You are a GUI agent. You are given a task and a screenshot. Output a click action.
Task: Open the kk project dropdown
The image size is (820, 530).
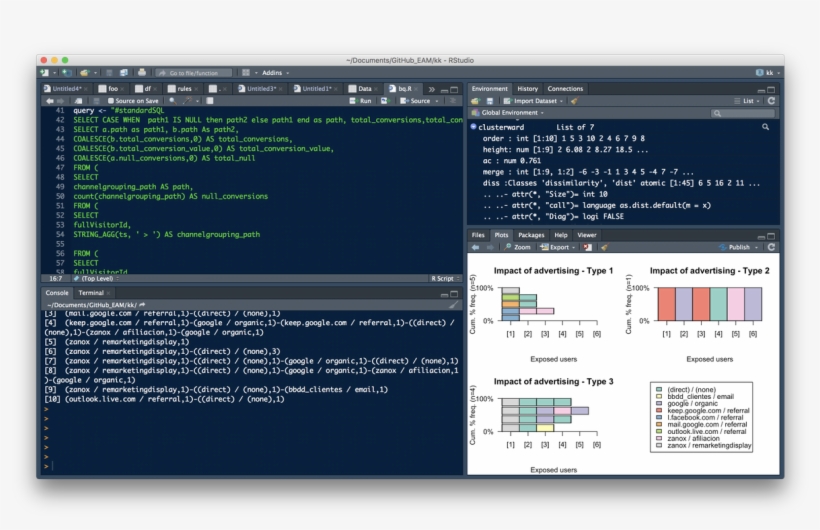click(x=768, y=73)
